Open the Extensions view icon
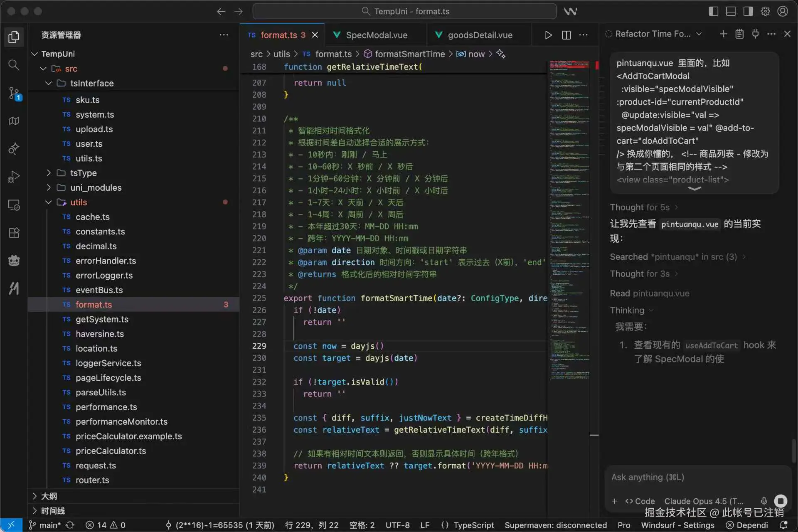 point(14,233)
